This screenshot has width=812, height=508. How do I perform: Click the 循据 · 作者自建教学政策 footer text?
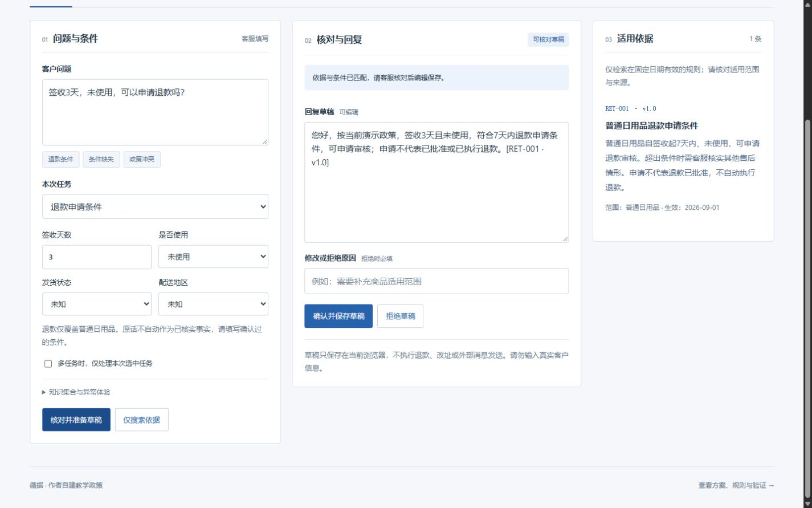tap(66, 486)
